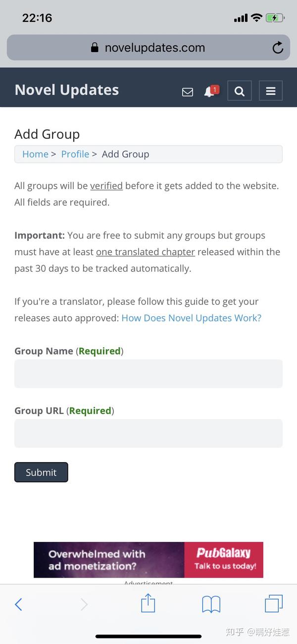This screenshot has width=297, height=644.
Task: Click "one translated chapter" link
Action: pyautogui.click(x=146, y=252)
